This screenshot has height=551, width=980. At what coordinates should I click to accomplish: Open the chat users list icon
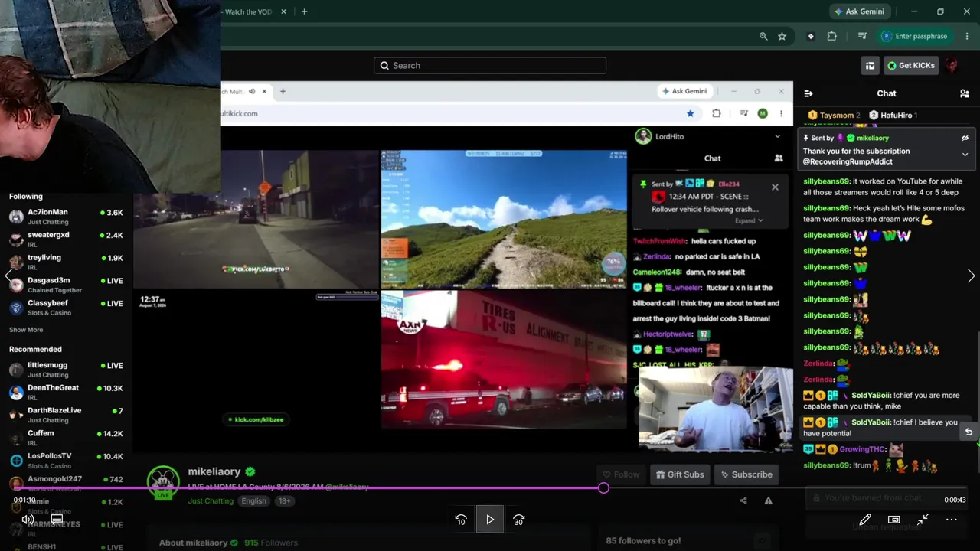point(965,93)
